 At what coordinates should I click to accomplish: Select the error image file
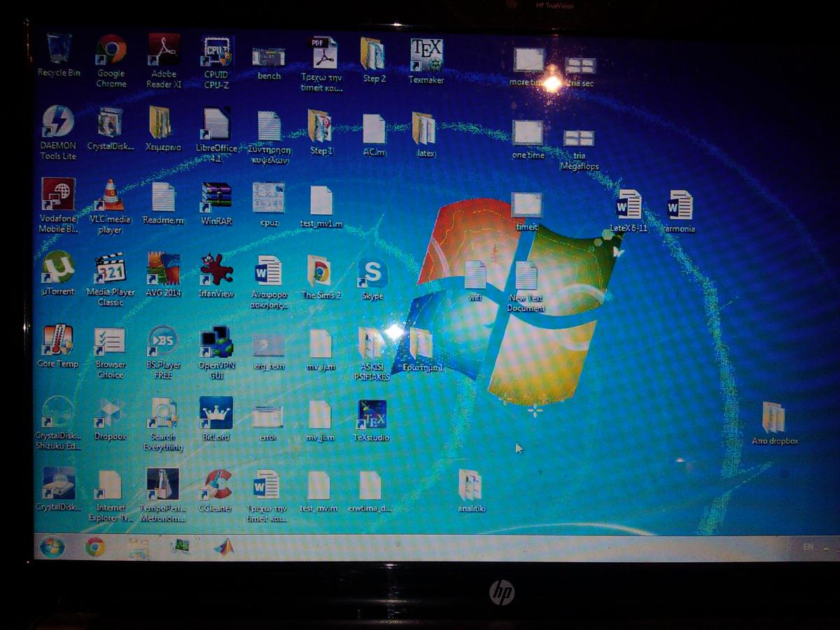coord(267,417)
